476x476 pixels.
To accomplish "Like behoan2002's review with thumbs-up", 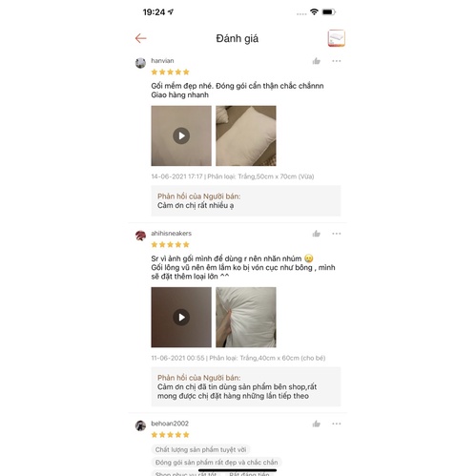I will click(x=316, y=424).
